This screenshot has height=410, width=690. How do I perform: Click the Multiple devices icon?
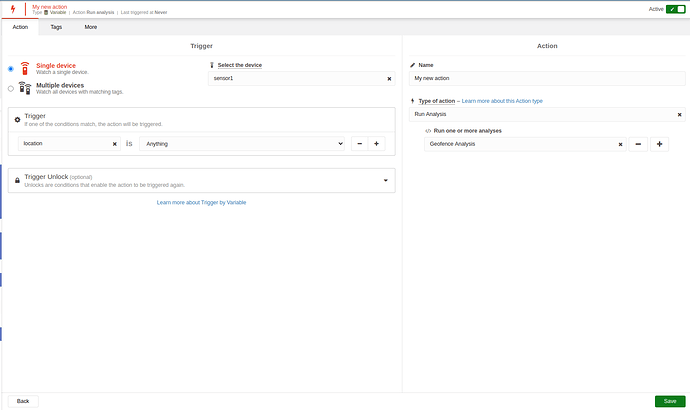25,88
